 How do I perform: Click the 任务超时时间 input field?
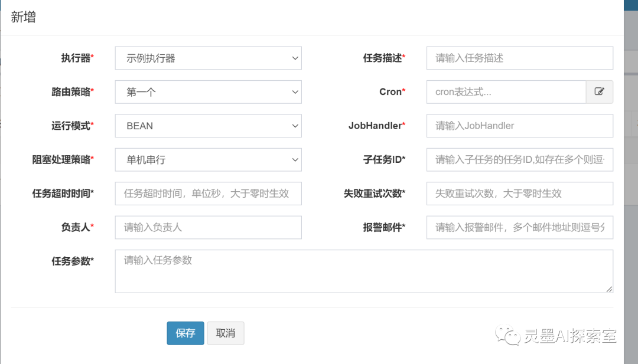[208, 194]
